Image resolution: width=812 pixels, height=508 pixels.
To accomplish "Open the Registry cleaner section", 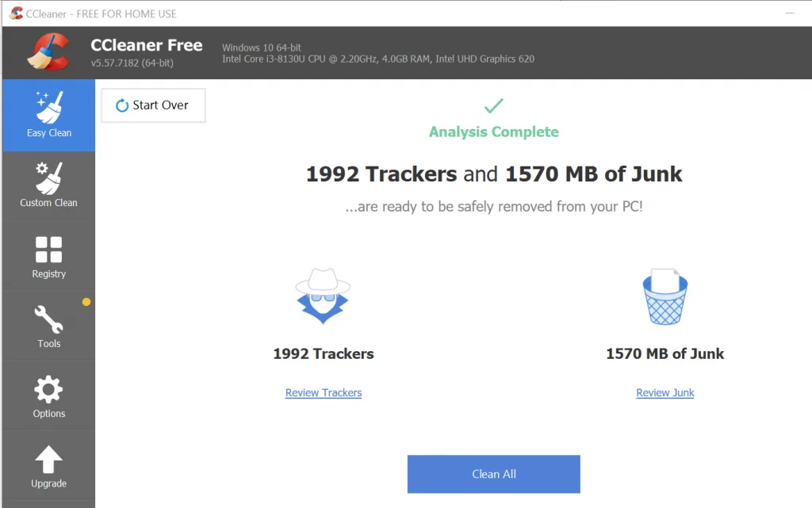I will (x=48, y=256).
